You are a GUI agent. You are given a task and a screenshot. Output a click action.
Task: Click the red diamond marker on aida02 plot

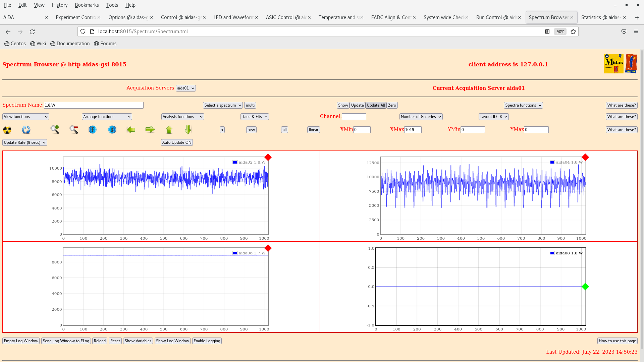tap(268, 157)
